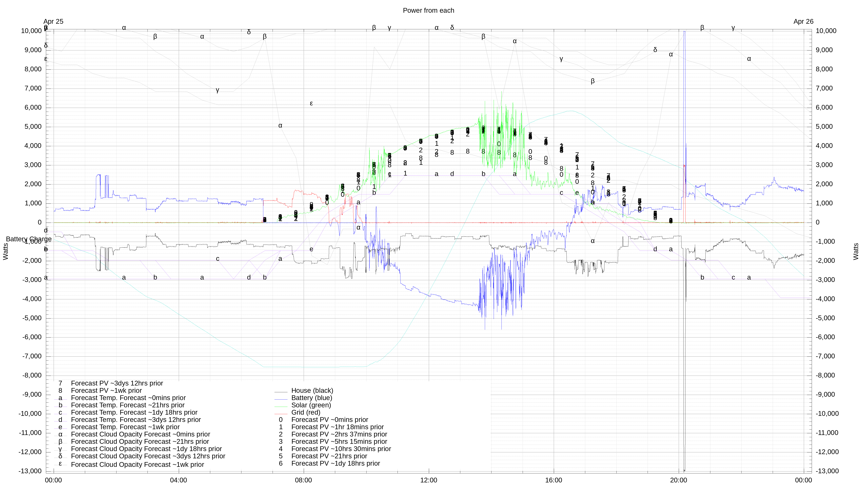The width and height of the screenshot is (868, 488).
Task: Click legend entry 'Forecast PV ~5hrs 15mins prior'
Action: pyautogui.click(x=339, y=442)
